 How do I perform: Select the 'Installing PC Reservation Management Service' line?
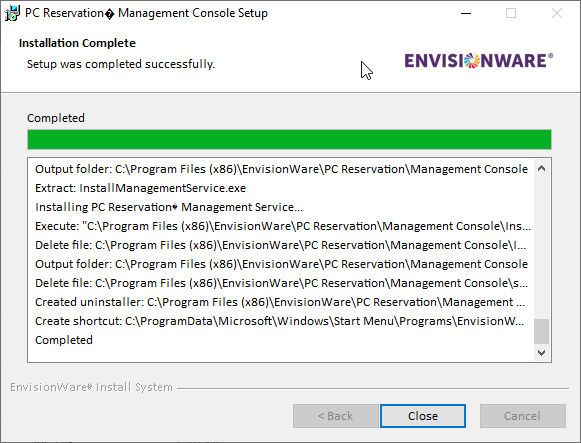pyautogui.click(x=169, y=207)
